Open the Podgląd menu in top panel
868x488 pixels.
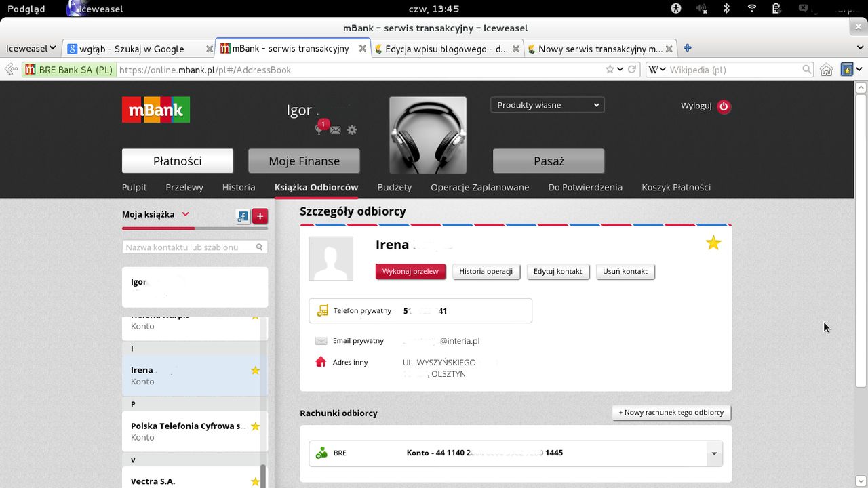[x=26, y=9]
